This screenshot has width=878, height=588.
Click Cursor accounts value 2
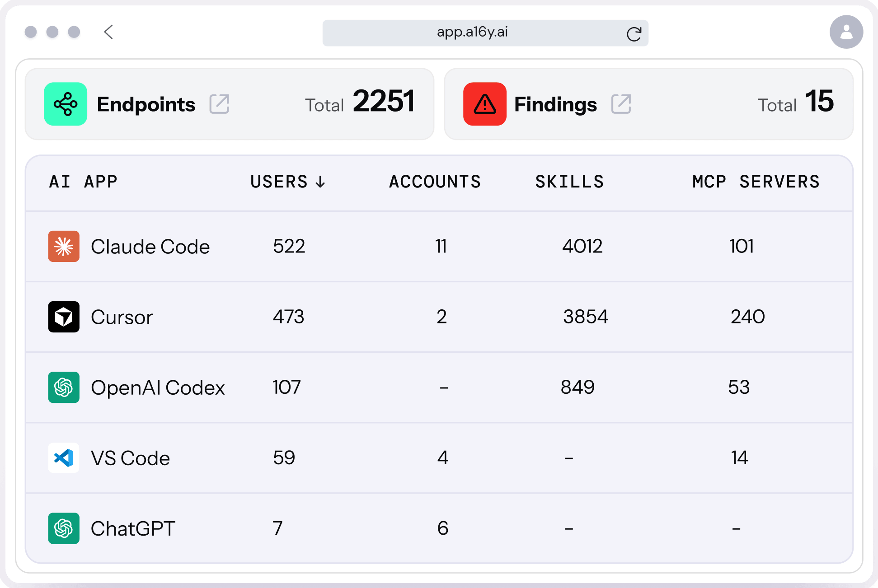click(x=442, y=317)
